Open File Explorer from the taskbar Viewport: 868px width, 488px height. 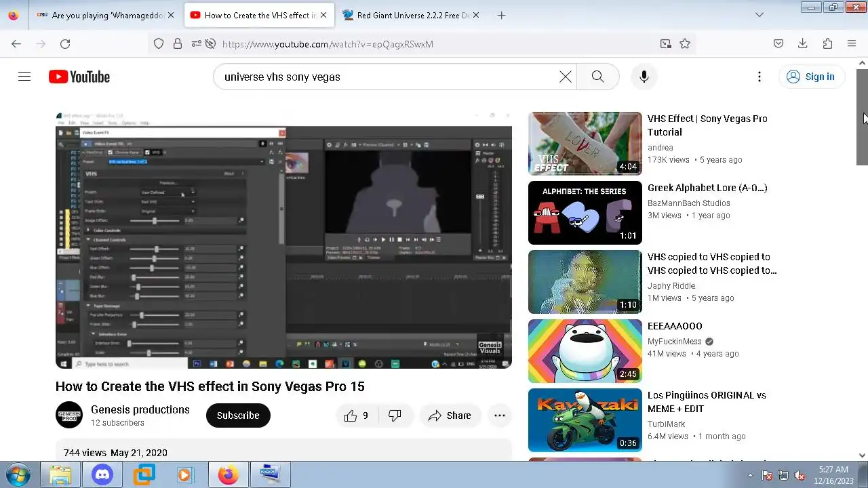[x=60, y=474]
